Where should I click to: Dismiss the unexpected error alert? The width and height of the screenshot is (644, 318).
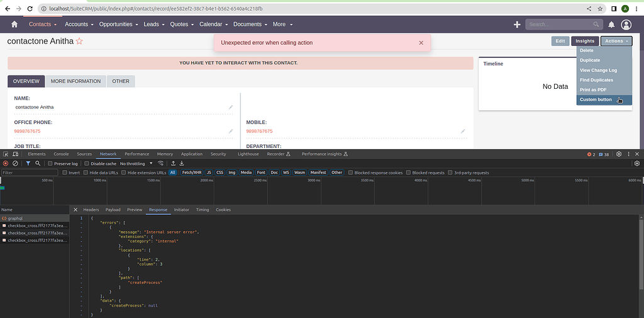[421, 43]
